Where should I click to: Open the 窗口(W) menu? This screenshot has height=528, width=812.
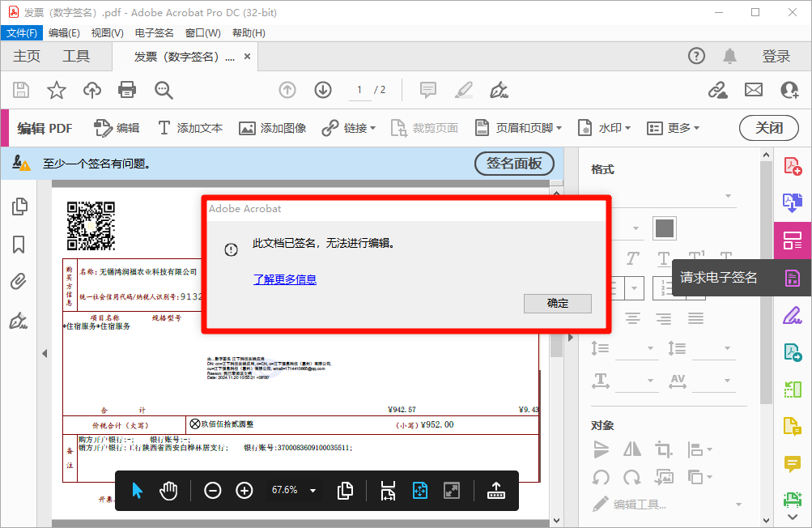click(203, 33)
